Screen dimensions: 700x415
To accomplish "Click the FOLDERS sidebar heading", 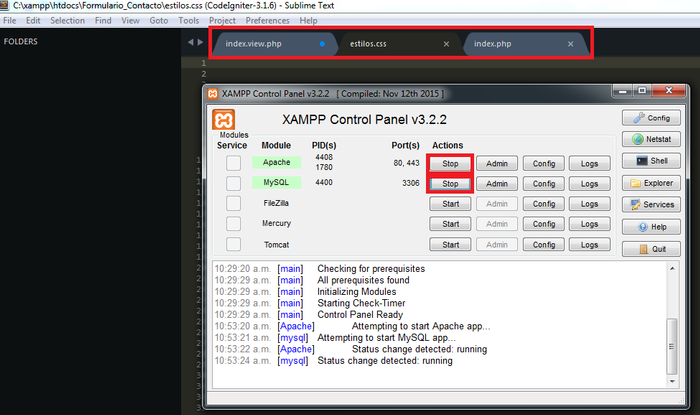I will [x=21, y=42].
